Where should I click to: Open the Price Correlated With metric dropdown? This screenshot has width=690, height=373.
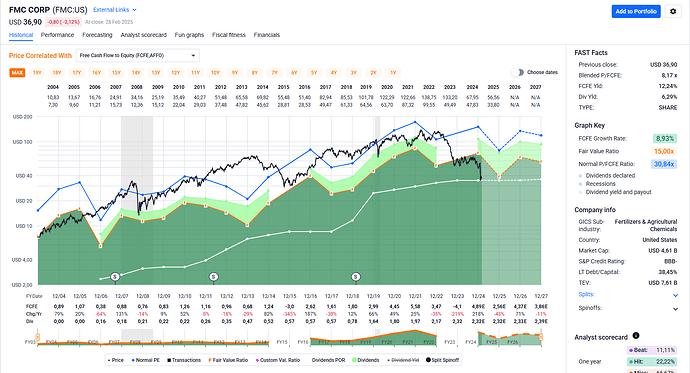(138, 55)
